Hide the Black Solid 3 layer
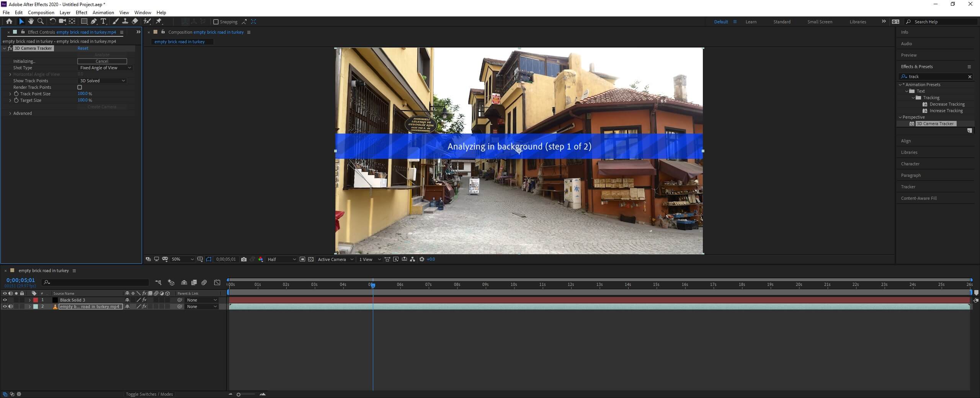Image resolution: width=980 pixels, height=398 pixels. 5,300
